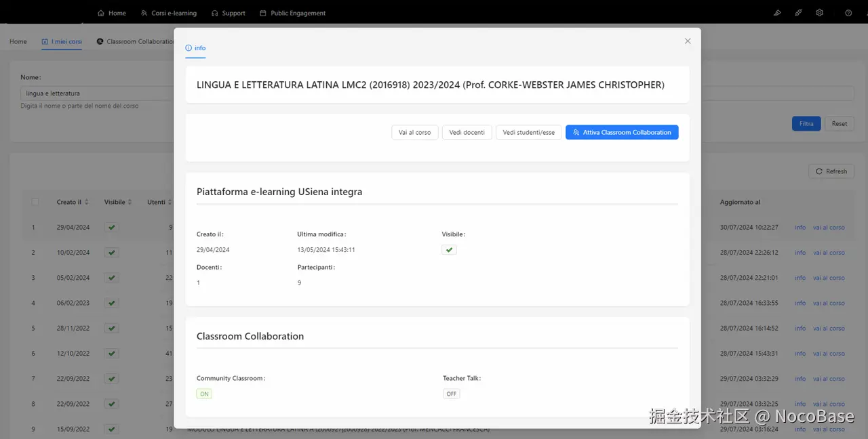The height and width of the screenshot is (439, 868).
Task: Switch to the Home sub-tab
Action: point(18,41)
